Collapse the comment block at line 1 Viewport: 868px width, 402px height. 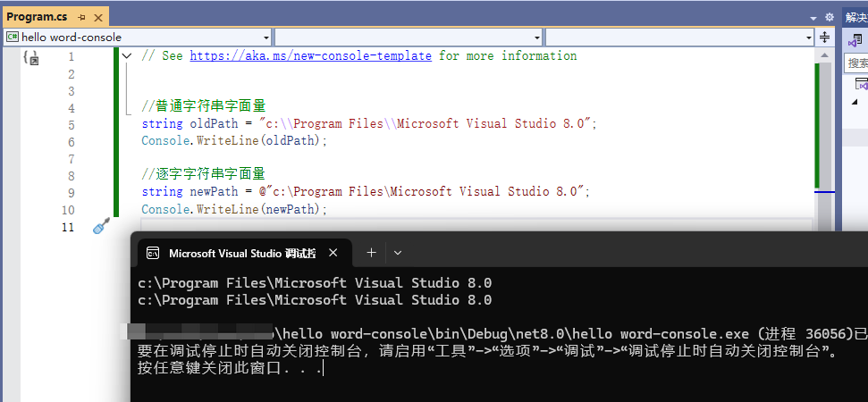coord(127,56)
